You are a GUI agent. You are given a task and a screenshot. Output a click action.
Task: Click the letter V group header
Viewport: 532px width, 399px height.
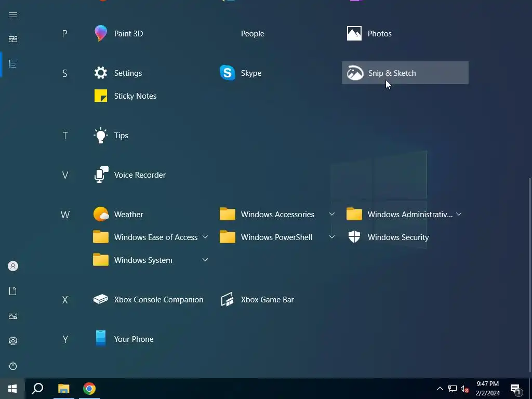pyautogui.click(x=65, y=175)
